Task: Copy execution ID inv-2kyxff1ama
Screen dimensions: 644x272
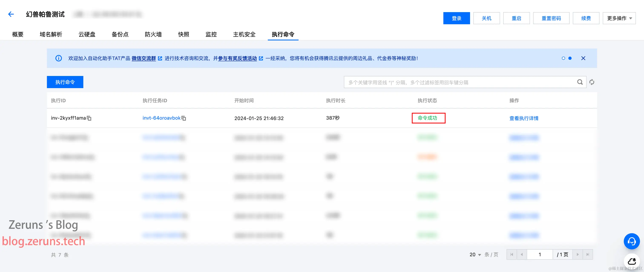Action: [89, 118]
